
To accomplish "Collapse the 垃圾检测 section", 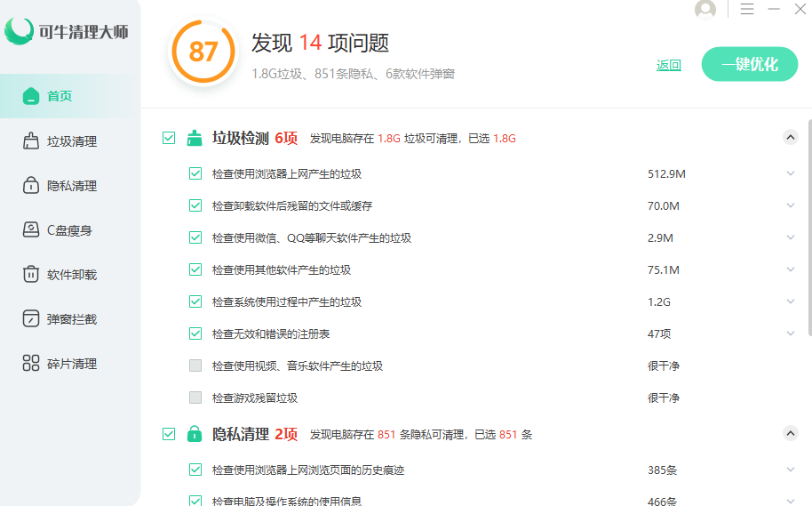I will (x=790, y=137).
